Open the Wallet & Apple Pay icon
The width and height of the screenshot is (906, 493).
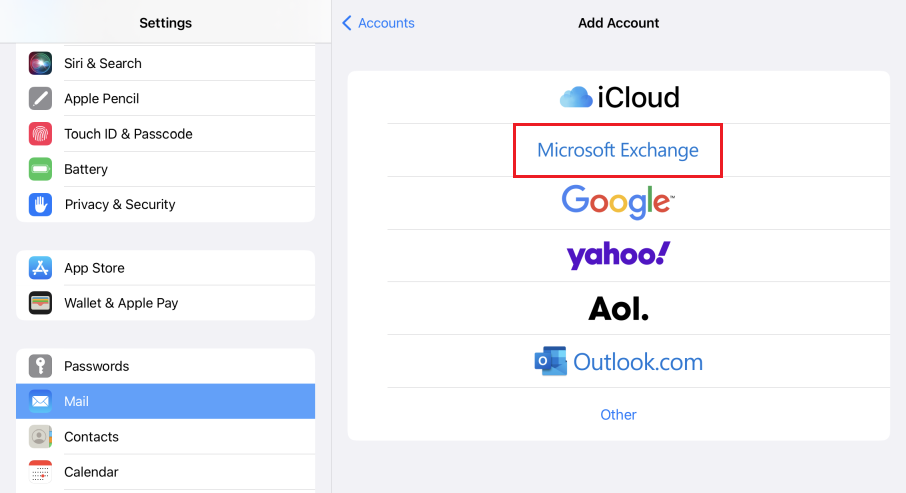coord(40,303)
